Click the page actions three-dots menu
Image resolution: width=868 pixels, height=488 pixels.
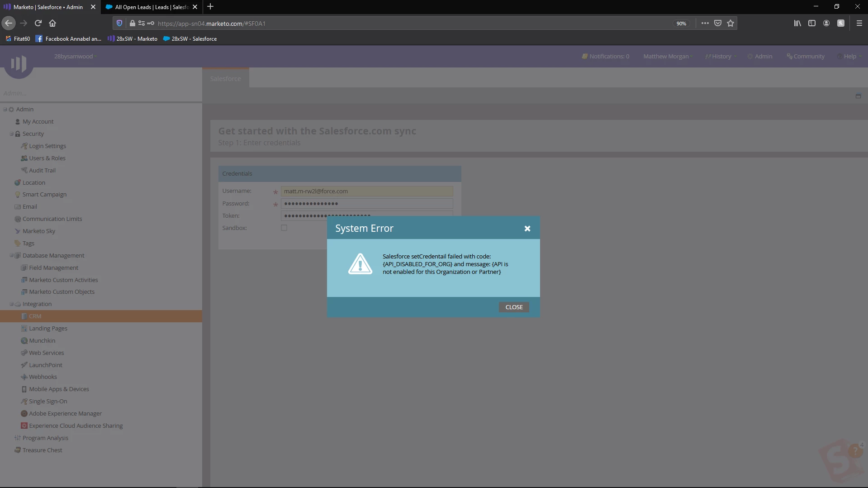705,23
